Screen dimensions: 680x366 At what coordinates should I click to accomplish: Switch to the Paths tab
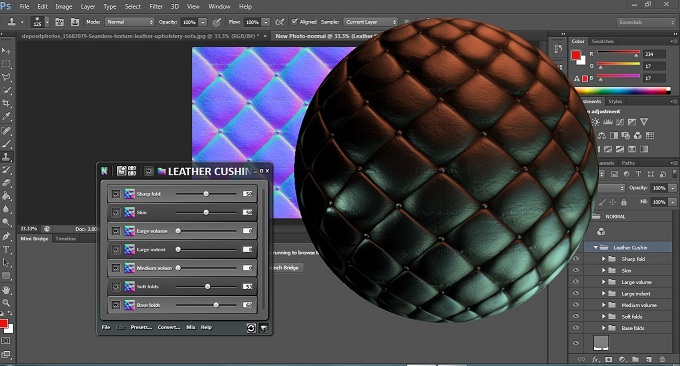628,163
